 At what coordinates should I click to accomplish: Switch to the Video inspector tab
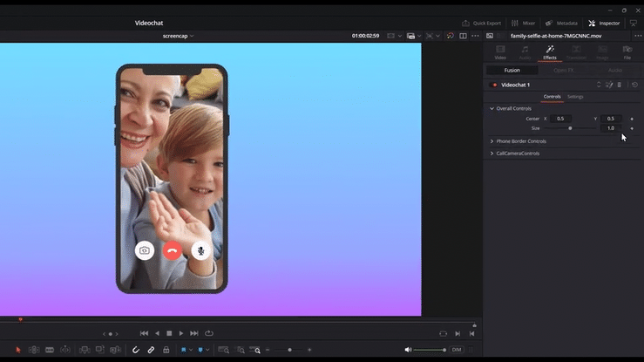pos(500,52)
